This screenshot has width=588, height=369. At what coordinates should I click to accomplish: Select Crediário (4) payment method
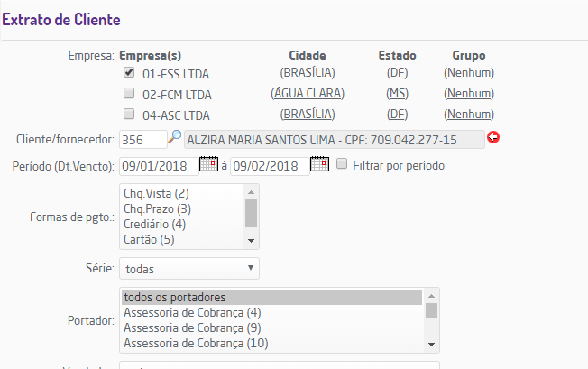point(155,224)
